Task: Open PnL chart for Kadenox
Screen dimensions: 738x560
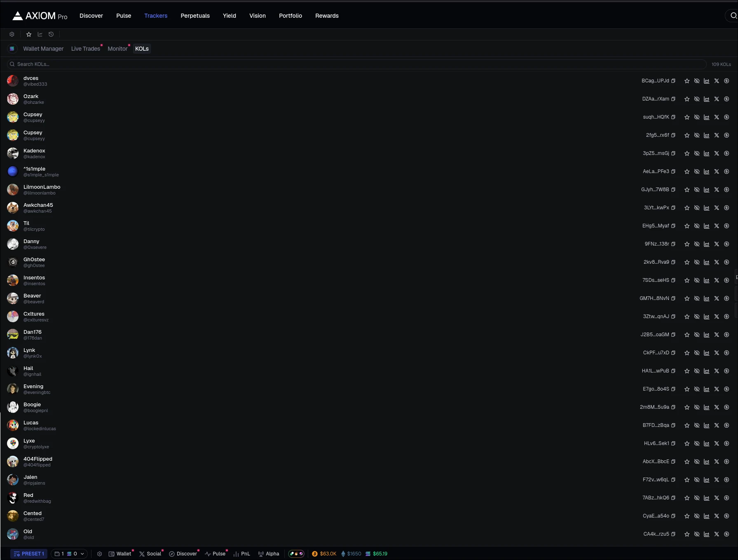Action: coord(707,153)
